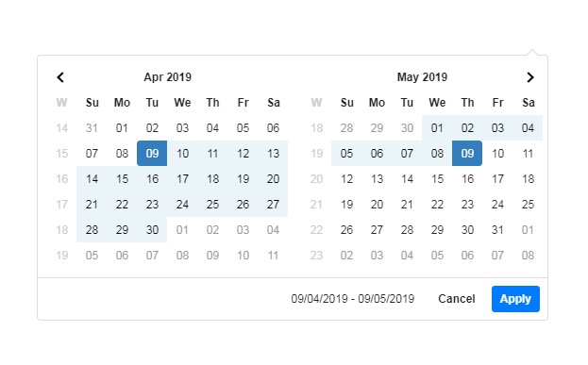
Task: Pick May 20 Monday in right calendar
Action: (377, 205)
